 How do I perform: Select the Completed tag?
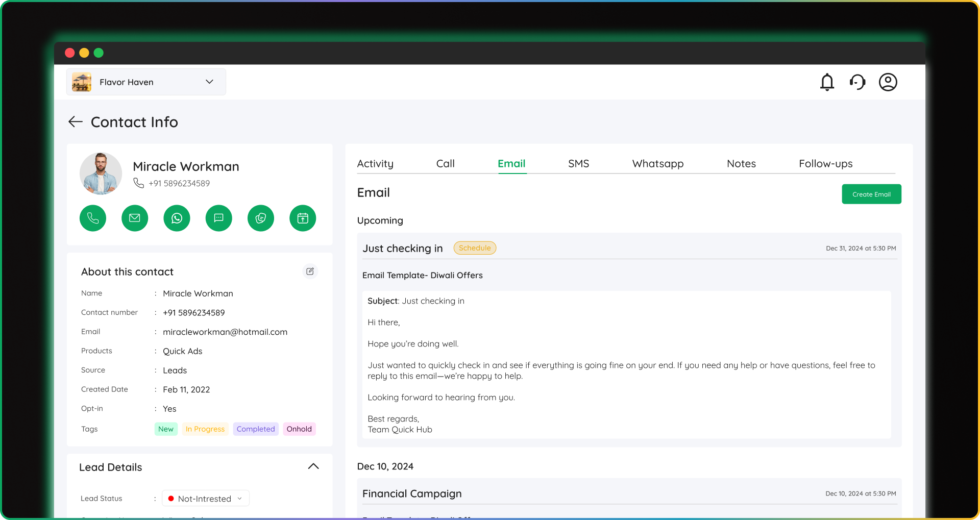tap(256, 429)
